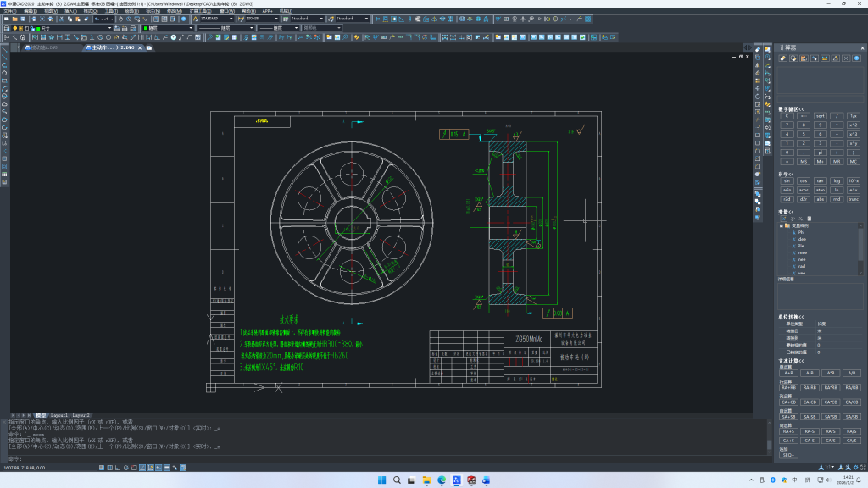868x488 pixels.
Task: Toggle polar tracking in status bar
Action: [x=126, y=467]
